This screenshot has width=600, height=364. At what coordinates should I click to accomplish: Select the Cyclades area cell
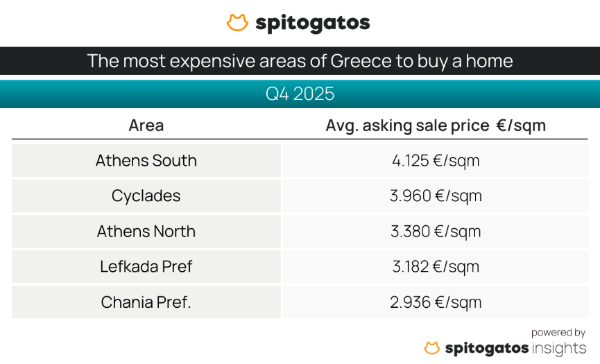146,196
